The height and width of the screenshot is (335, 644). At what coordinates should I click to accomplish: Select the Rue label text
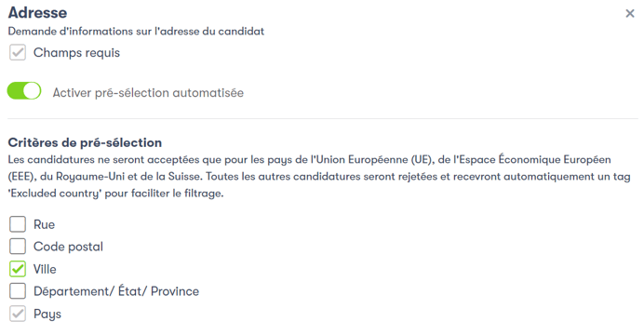click(44, 224)
